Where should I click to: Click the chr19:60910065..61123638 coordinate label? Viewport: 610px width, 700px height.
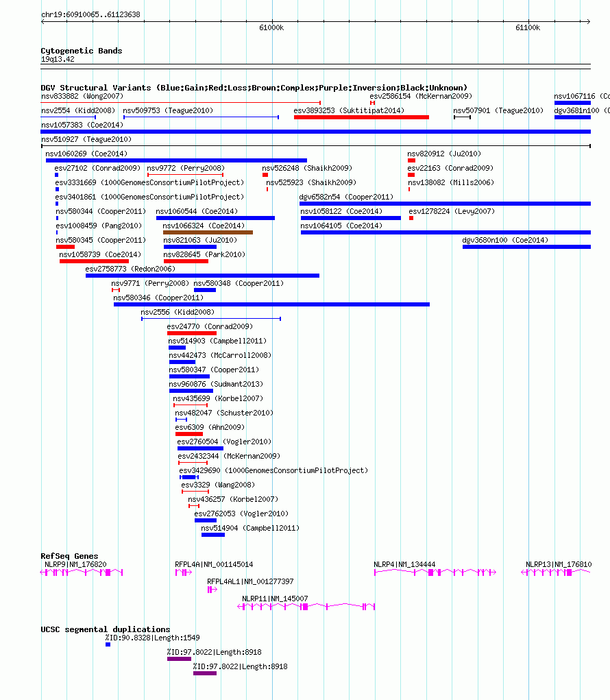click(90, 14)
